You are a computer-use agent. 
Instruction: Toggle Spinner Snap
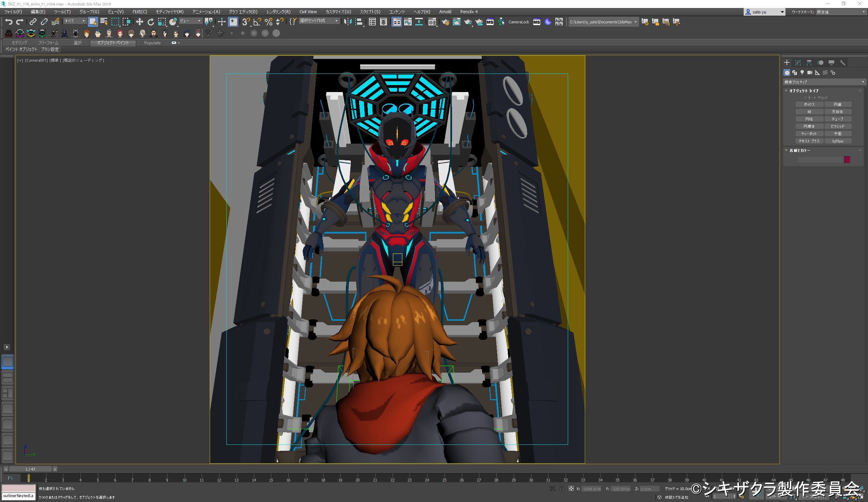[x=279, y=22]
